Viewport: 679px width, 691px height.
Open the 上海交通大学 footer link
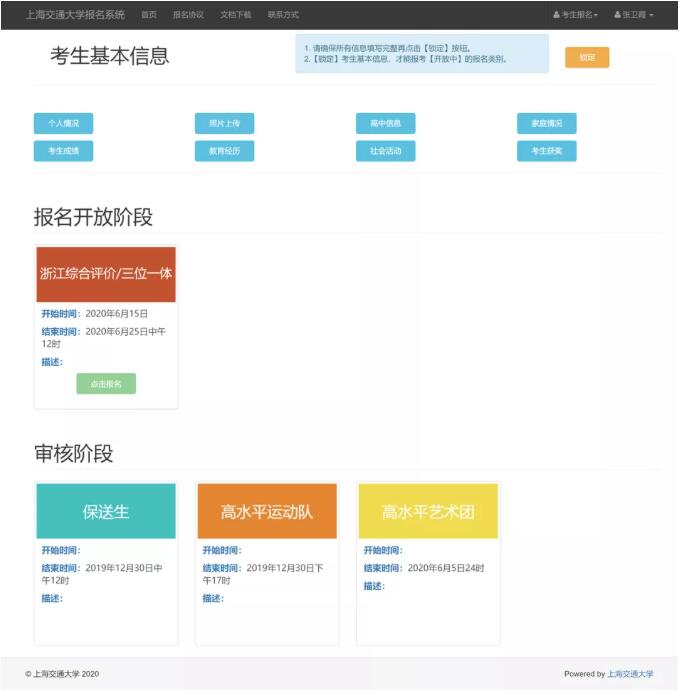[630, 674]
